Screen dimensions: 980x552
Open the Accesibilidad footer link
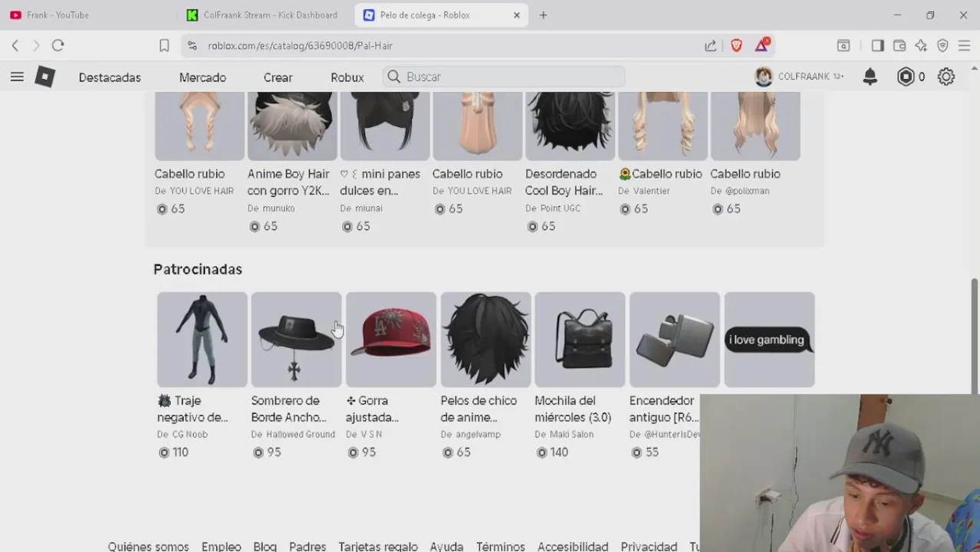(573, 546)
